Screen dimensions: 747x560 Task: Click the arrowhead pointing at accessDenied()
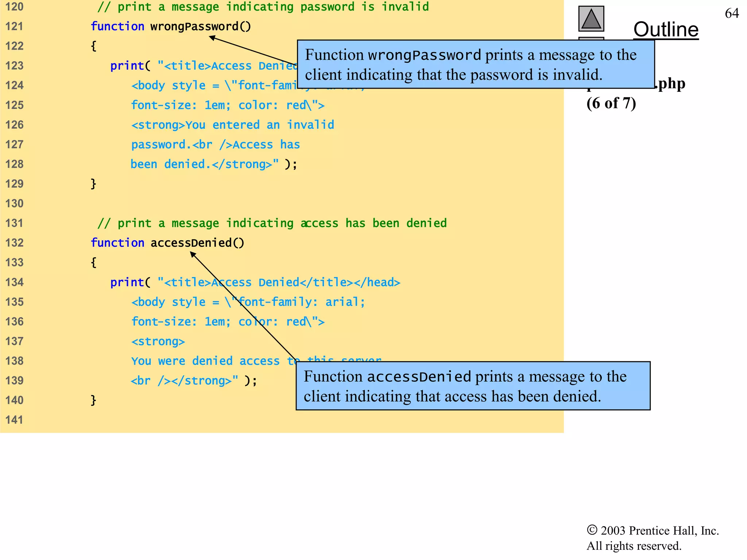193,254
